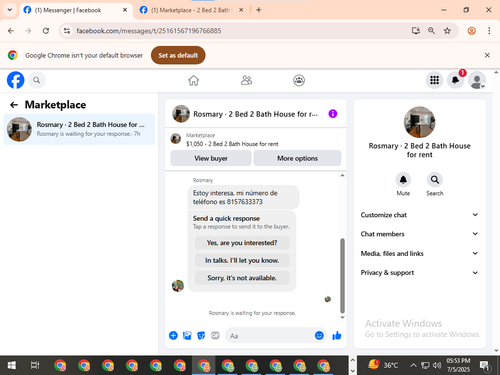
Task: Send quick reply 'In talks. I'll let you know.'
Action: tap(242, 260)
